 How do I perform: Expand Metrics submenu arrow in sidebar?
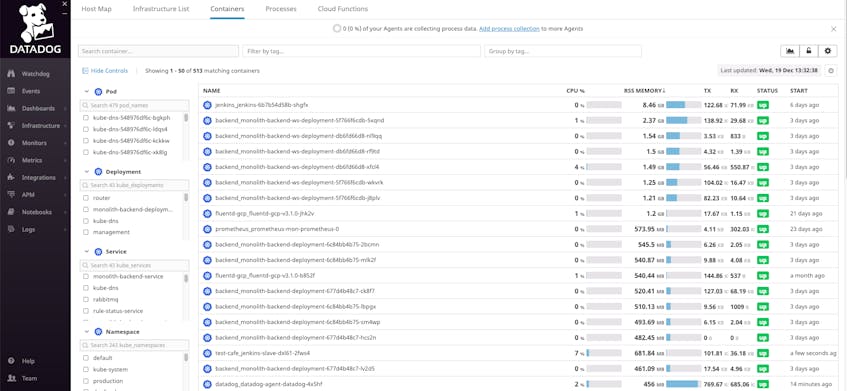[65, 160]
